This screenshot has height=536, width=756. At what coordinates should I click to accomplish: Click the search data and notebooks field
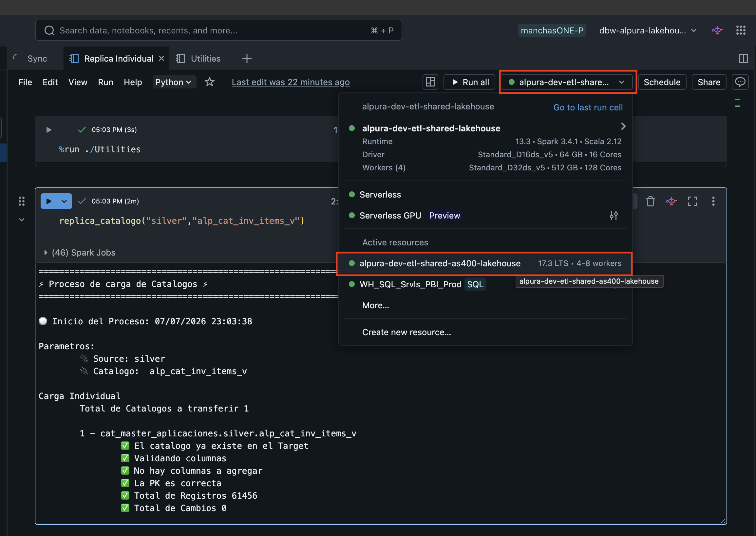pos(218,30)
